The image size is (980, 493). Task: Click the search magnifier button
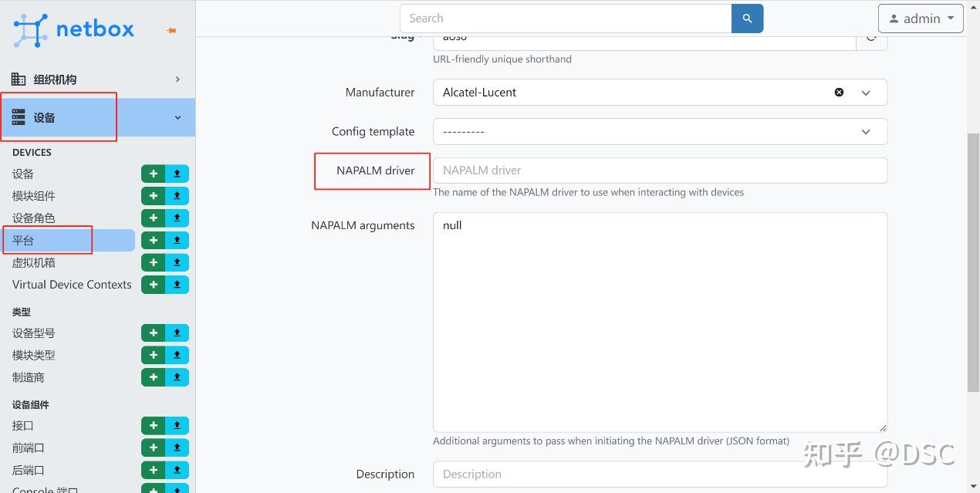click(747, 19)
